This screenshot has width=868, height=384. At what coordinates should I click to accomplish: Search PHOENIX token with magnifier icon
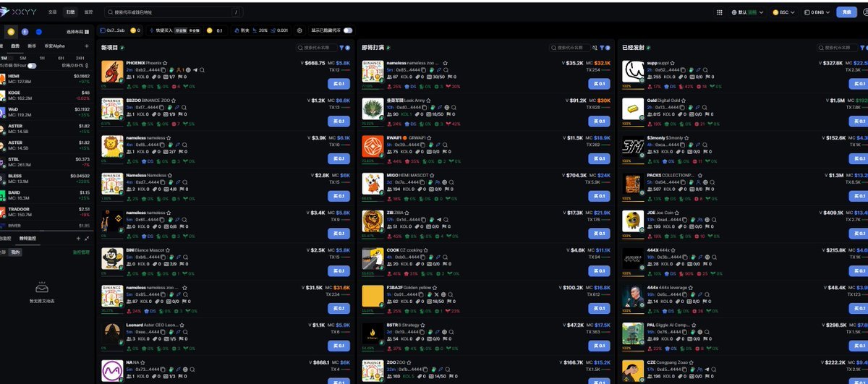pos(203,70)
